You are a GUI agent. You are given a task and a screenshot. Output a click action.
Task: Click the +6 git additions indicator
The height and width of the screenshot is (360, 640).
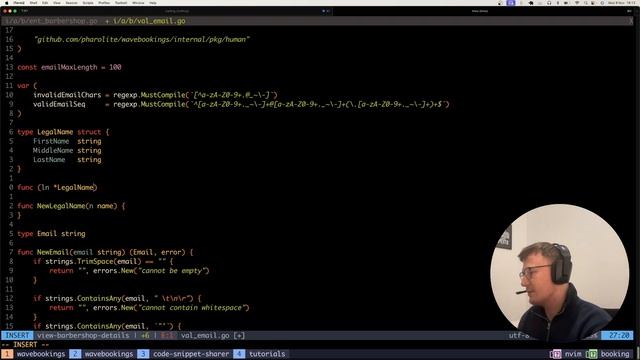(145, 336)
